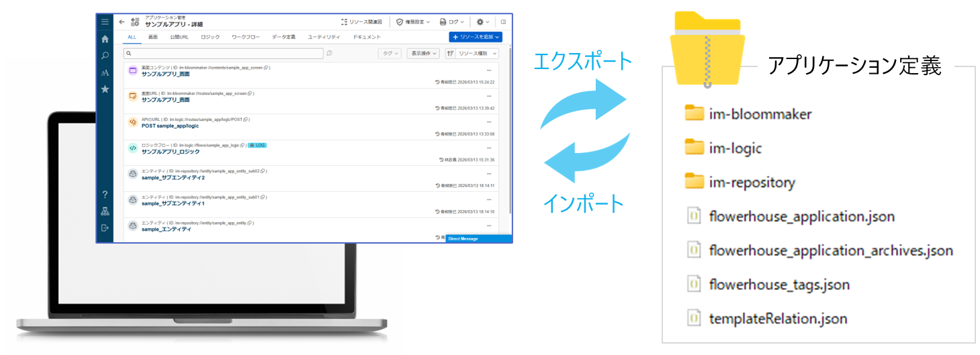The width and height of the screenshot is (980, 355).
Task: Open the hamburger menu in sidebar
Action: click(x=105, y=22)
